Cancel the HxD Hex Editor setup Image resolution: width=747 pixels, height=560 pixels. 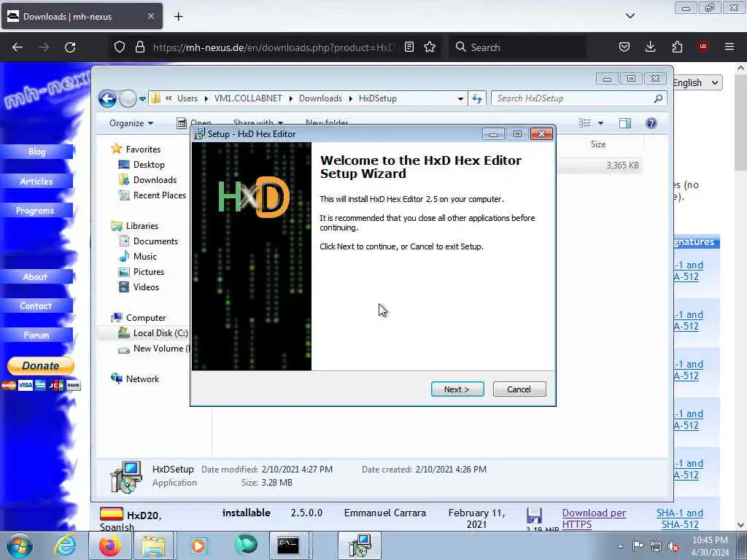coord(519,389)
